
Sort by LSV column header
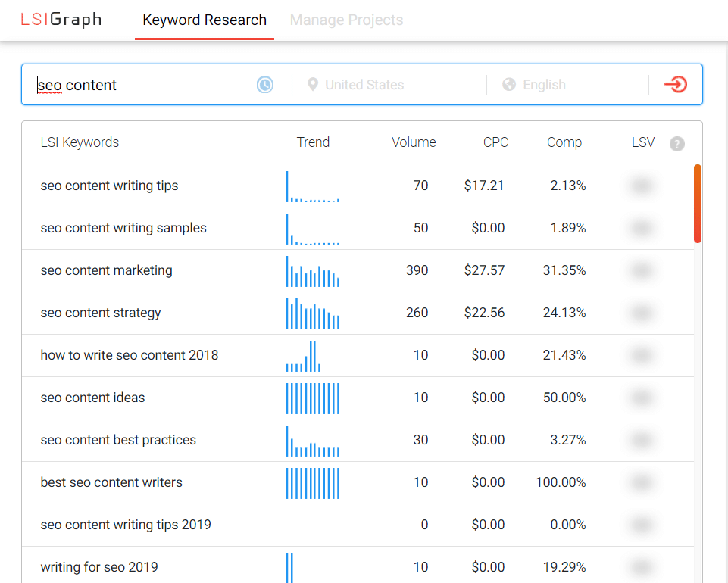click(643, 142)
